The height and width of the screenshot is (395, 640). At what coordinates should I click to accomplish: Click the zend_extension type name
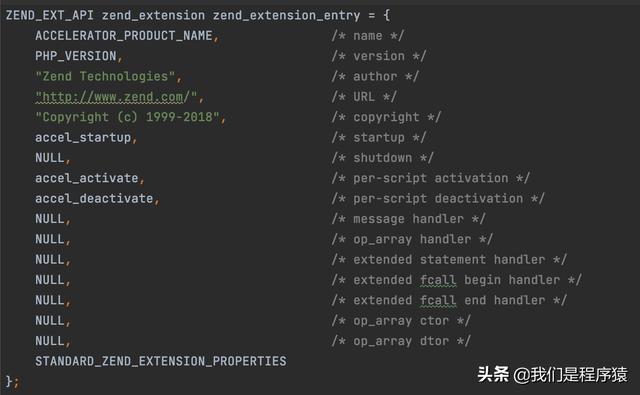(x=153, y=16)
